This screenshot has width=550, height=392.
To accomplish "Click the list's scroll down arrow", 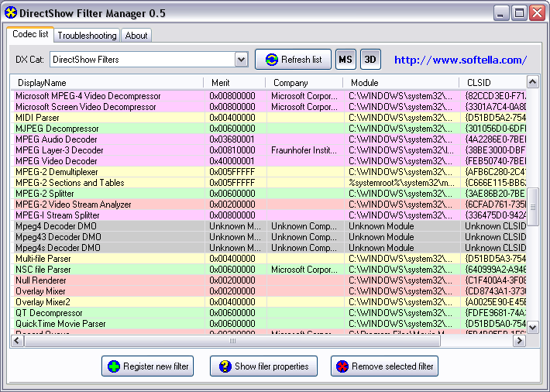I will coord(532,328).
